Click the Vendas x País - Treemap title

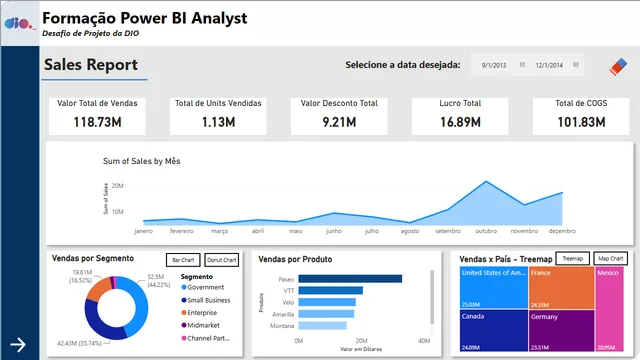506,259
